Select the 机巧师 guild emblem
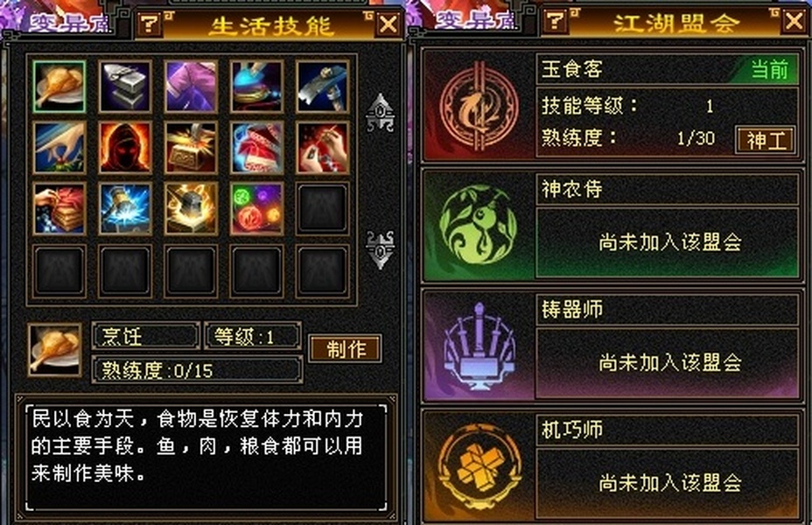The image size is (812, 525). coord(479,467)
